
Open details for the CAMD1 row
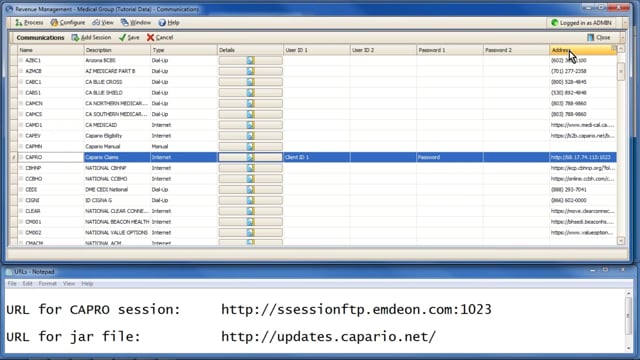tap(250, 125)
